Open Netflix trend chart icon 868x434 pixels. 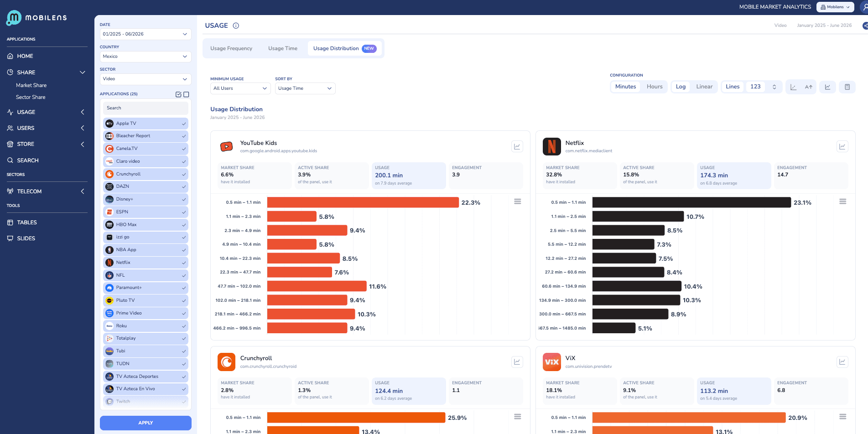[x=842, y=146]
